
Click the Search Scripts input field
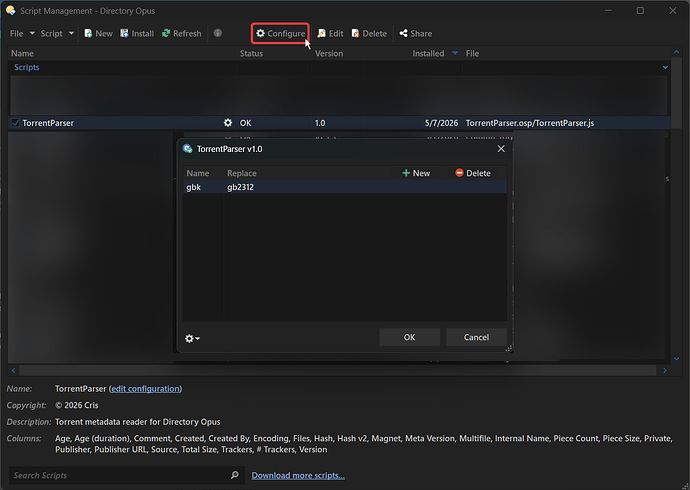click(119, 475)
